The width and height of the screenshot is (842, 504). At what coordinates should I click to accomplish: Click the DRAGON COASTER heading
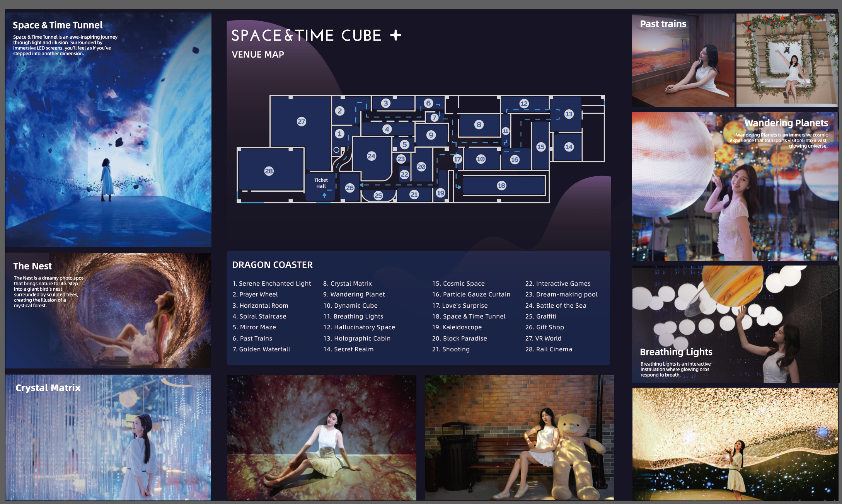tap(272, 265)
